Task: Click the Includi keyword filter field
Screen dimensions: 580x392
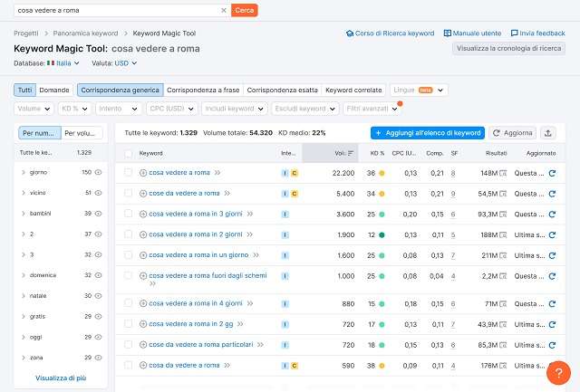Action: [237, 109]
